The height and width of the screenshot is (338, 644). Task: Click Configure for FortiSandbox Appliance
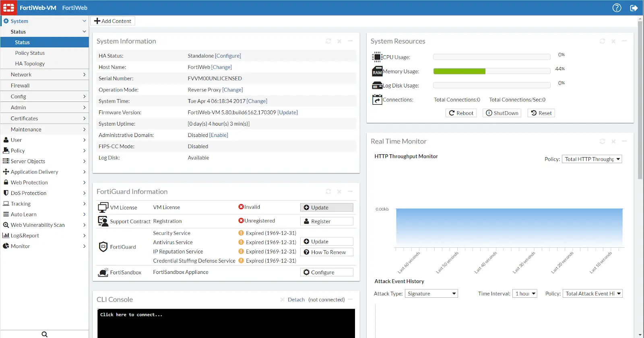pyautogui.click(x=327, y=272)
